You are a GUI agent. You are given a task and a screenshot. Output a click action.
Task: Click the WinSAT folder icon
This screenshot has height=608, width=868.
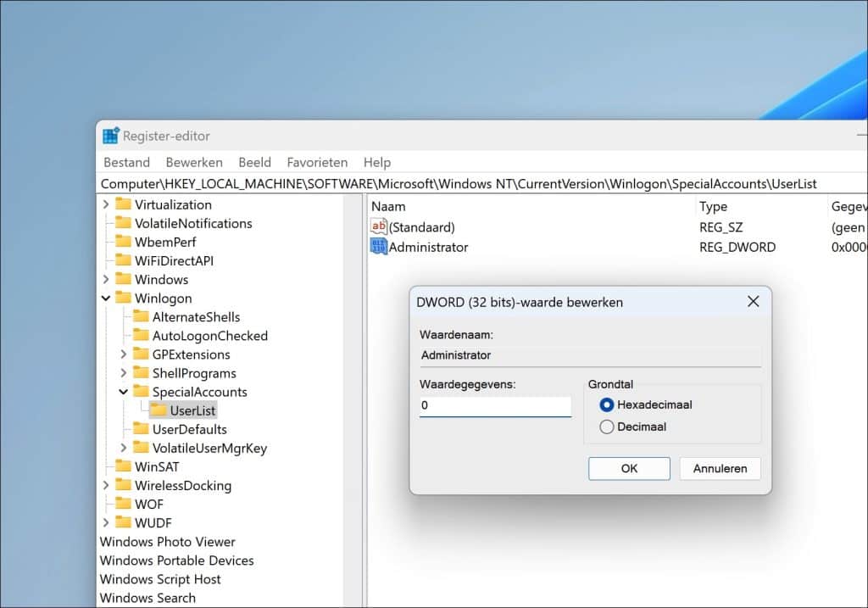[123, 466]
